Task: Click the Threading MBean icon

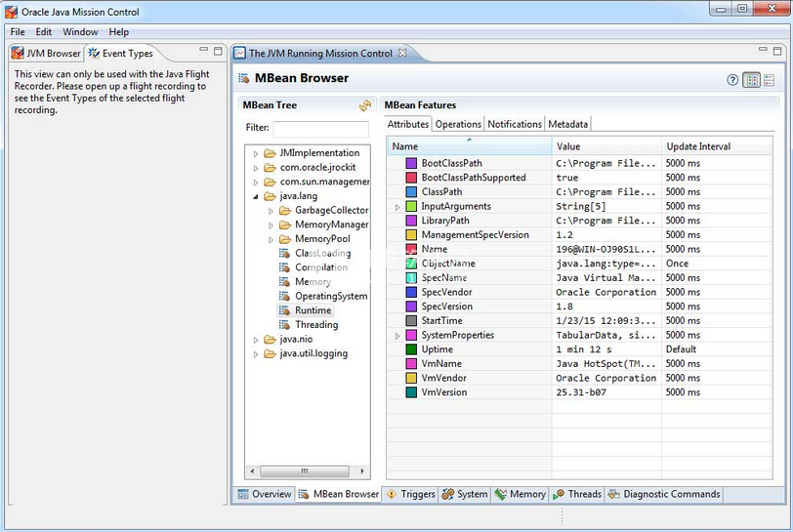Action: pyautogui.click(x=285, y=325)
